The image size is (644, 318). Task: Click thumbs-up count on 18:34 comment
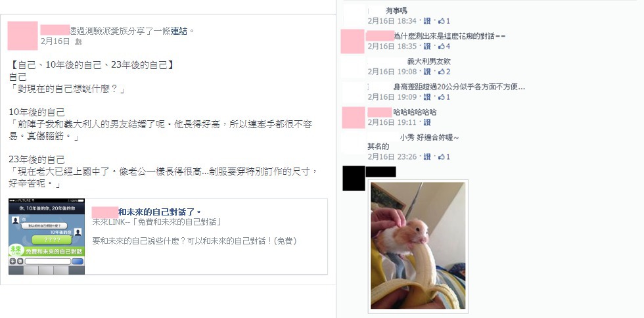pos(444,21)
